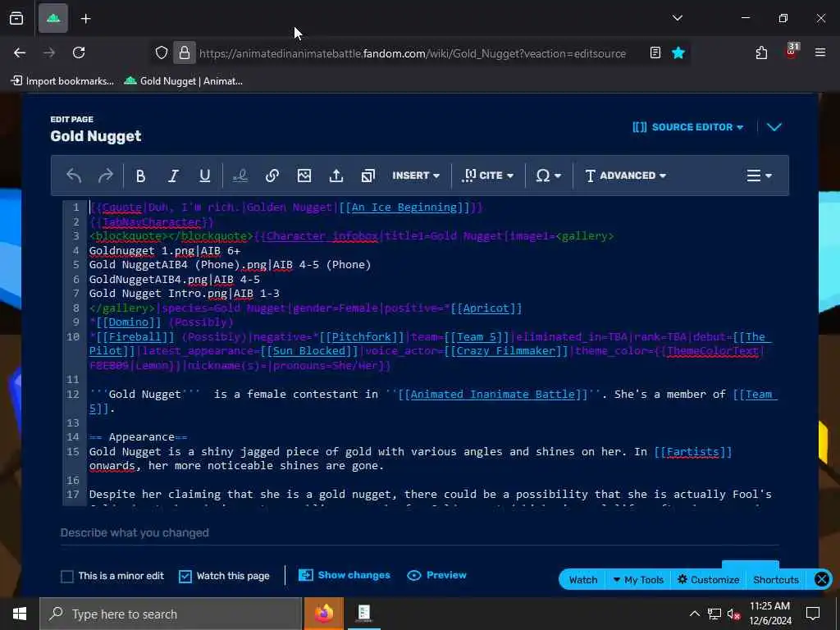Viewport: 840px width, 630px height.
Task: Open the gallery insert icon
Action: click(x=368, y=176)
